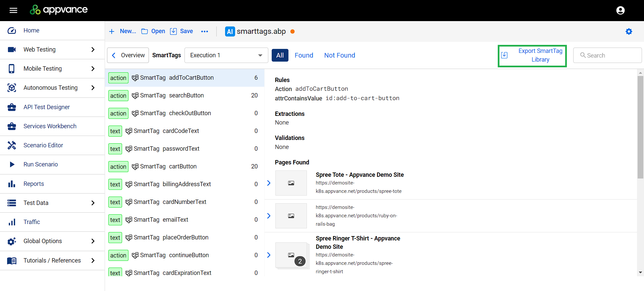Click the Autonomous Testing icon
This screenshot has height=291, width=644.
pyautogui.click(x=12, y=88)
